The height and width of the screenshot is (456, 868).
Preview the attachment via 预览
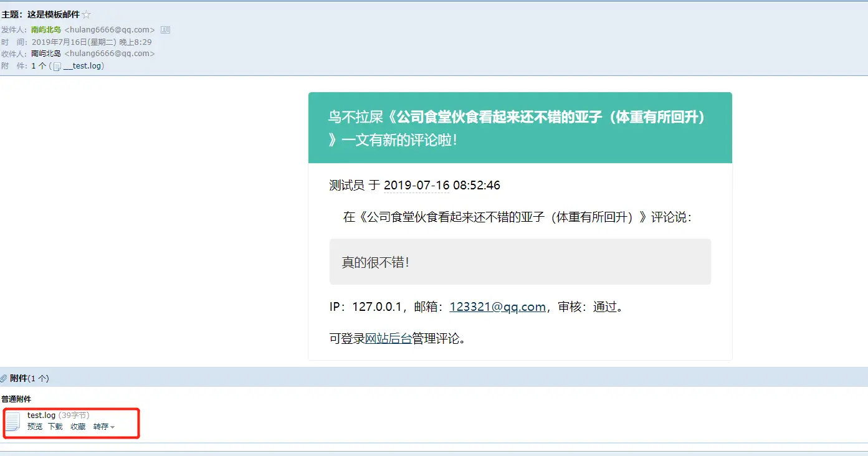click(x=35, y=427)
